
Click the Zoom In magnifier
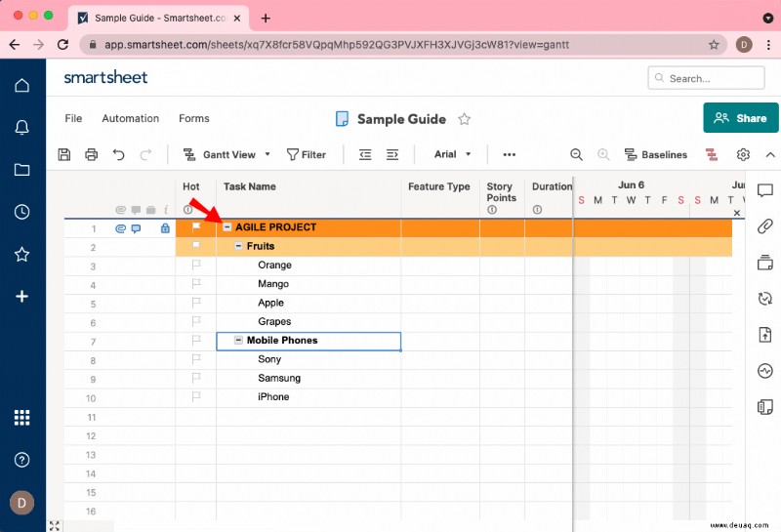click(x=603, y=154)
